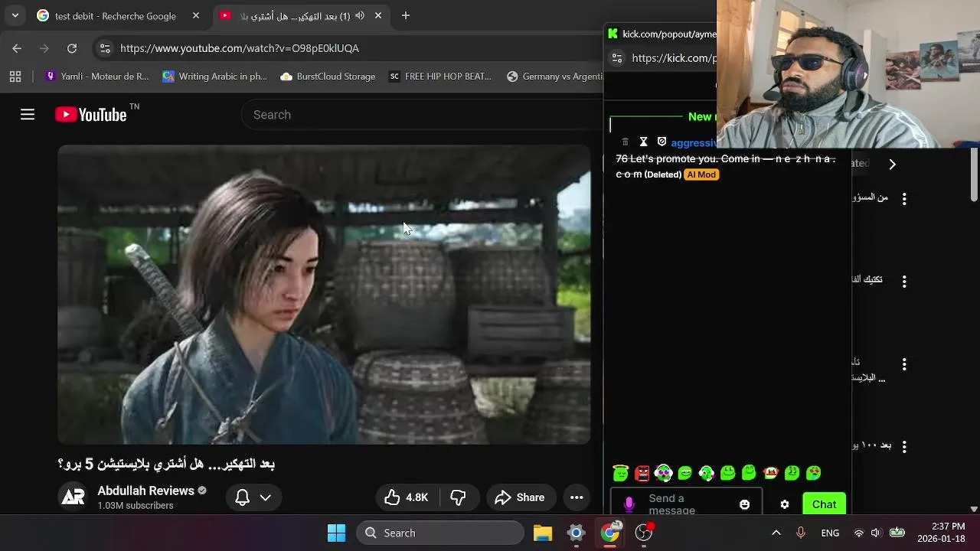
Task: Click the browser Forward arrow
Action: tap(44, 48)
